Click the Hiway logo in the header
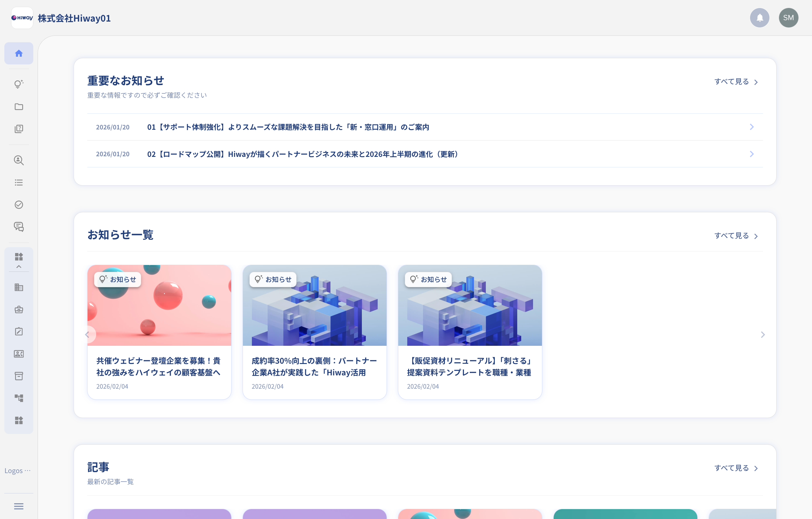 (22, 18)
